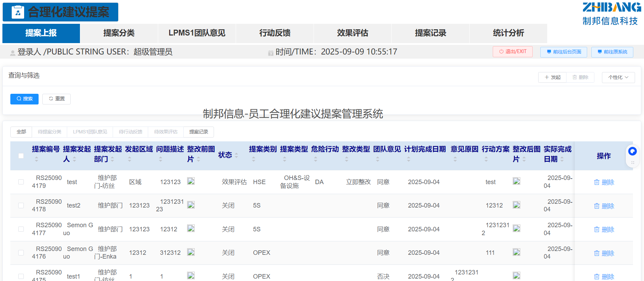
Task: Open before-image thumbnail for RS250904179
Action: tap(191, 181)
